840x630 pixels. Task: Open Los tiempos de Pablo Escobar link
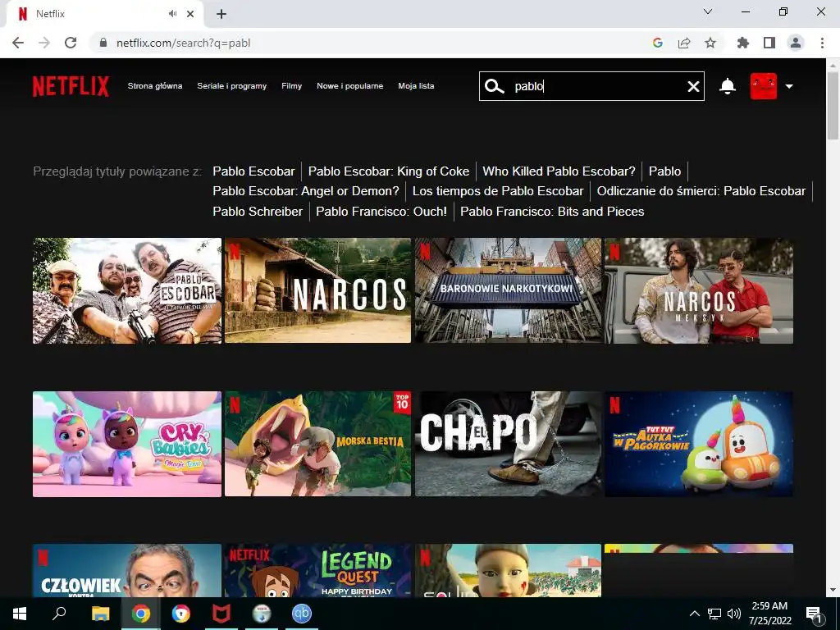pos(498,191)
